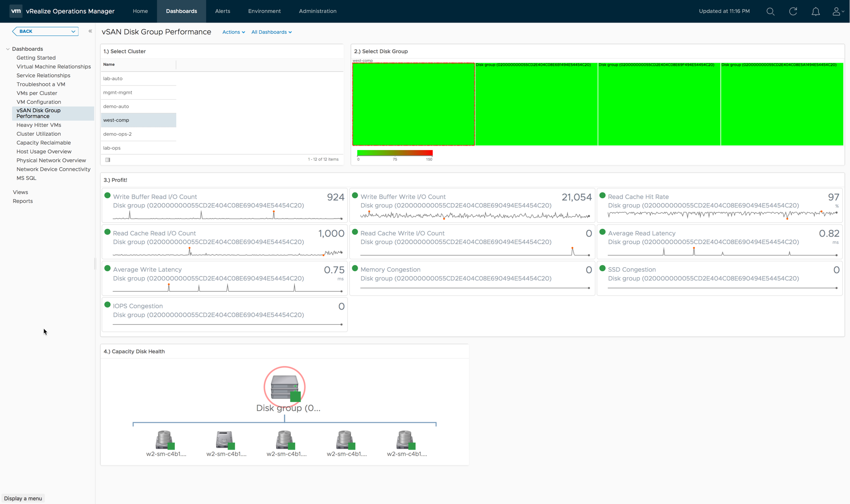Select the third w2-sm-c4b1 disk icon
This screenshot has height=504, width=850.
pos(285,440)
